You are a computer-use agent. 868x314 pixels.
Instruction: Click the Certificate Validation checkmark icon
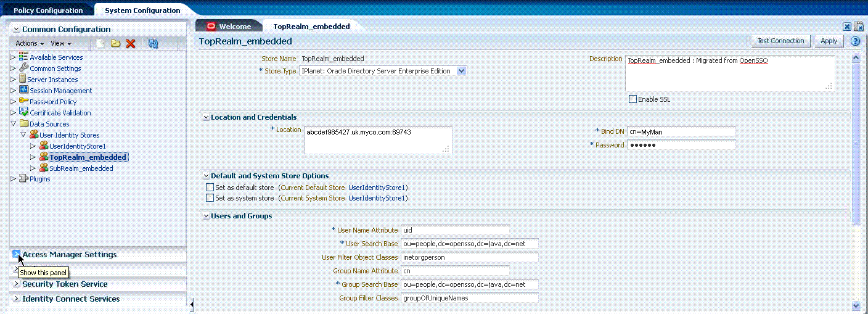23,112
